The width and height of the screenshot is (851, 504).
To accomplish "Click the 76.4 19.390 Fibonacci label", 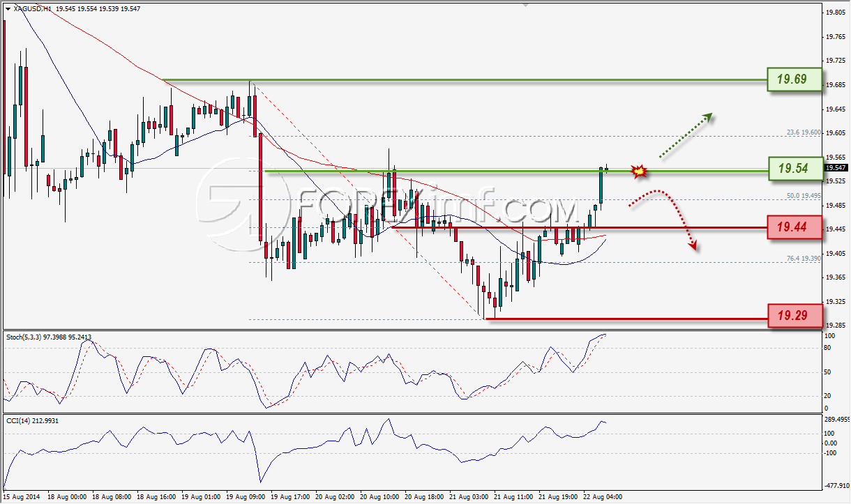I will 802,259.
